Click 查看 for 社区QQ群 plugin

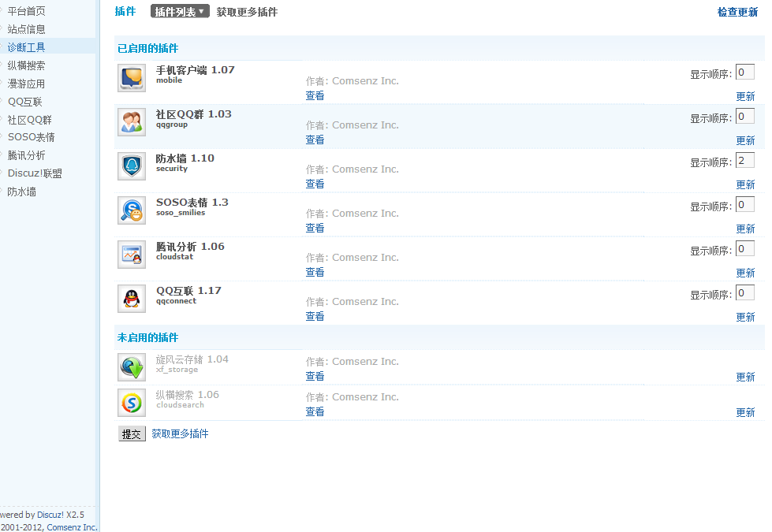pos(315,140)
